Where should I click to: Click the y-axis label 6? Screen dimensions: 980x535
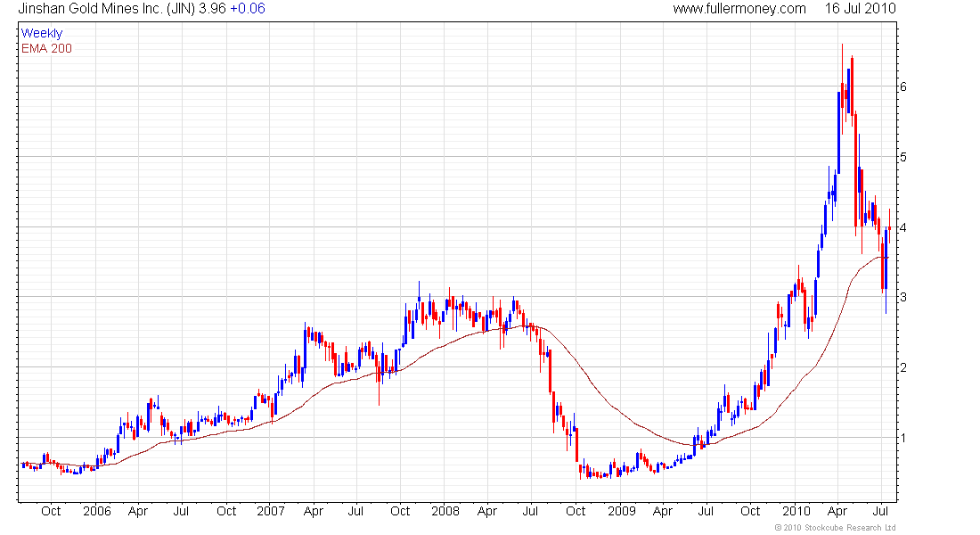903,87
